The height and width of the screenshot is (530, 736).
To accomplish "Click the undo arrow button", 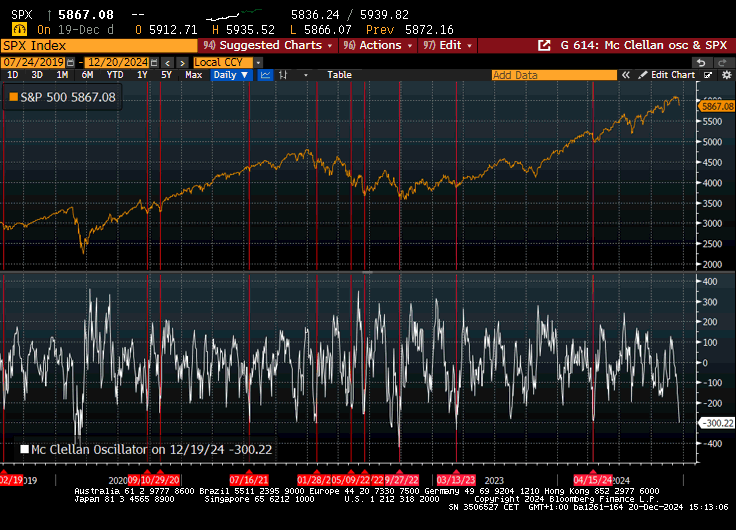I will (x=701, y=62).
